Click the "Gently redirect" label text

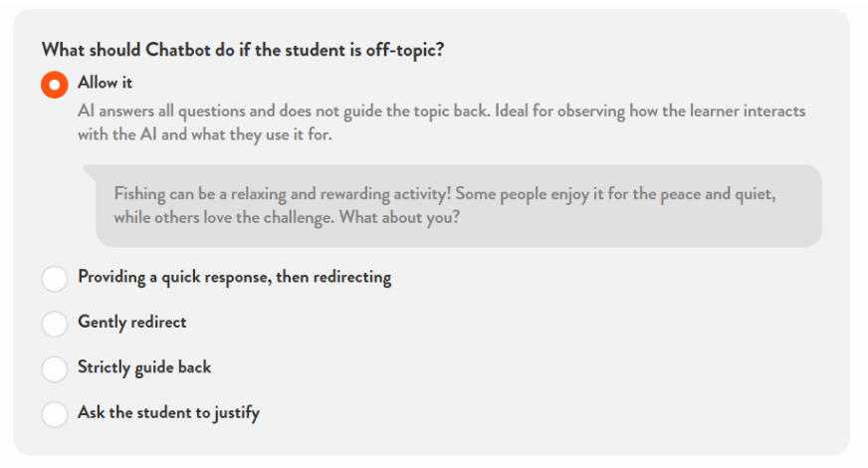[131, 323]
